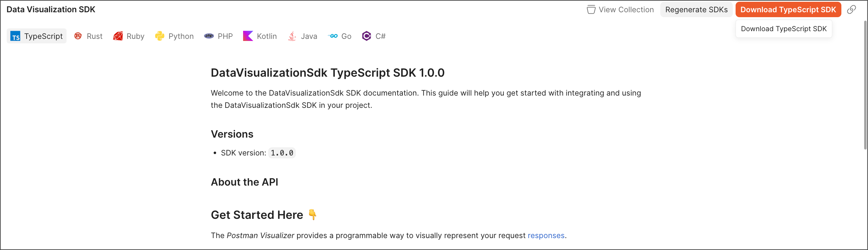Select the TypeScript language tab

(37, 36)
